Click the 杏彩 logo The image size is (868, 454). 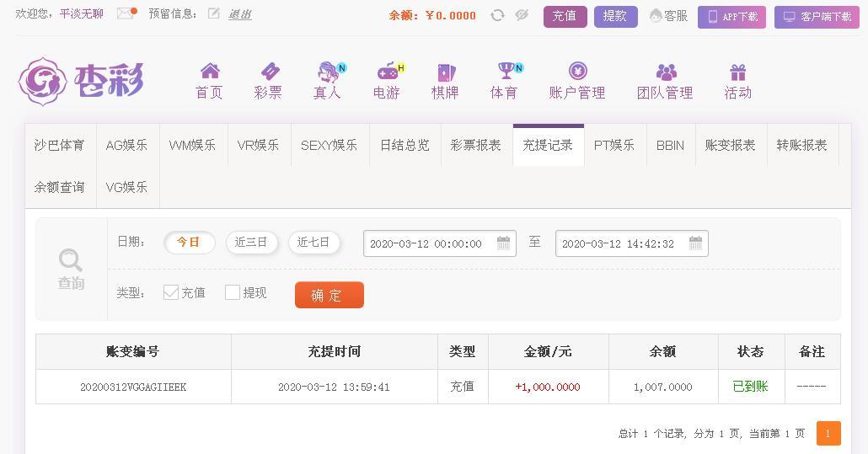(82, 82)
